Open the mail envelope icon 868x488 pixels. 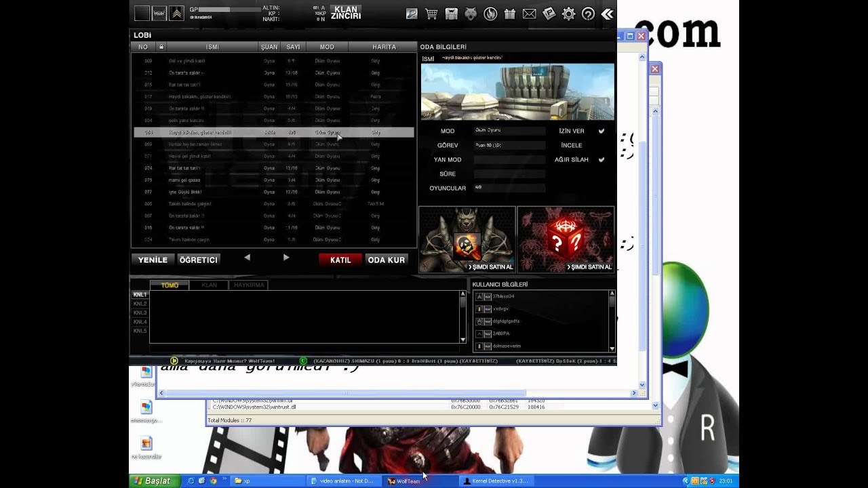(x=529, y=14)
